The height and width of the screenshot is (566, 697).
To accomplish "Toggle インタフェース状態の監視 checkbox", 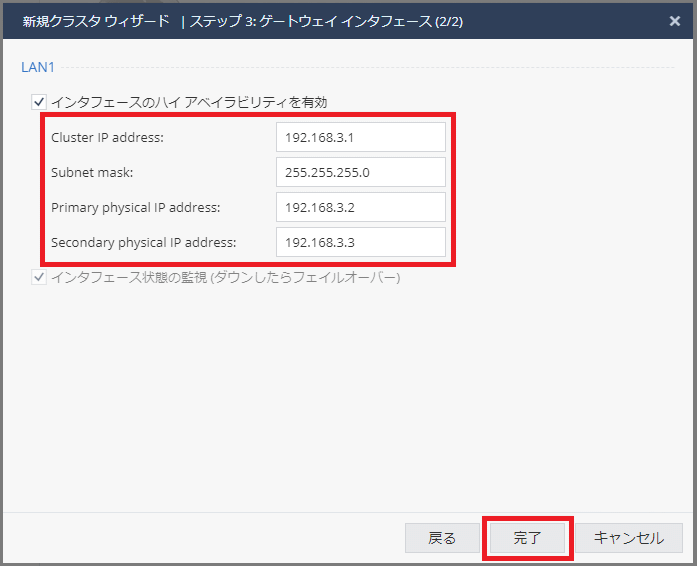I will pos(39,277).
